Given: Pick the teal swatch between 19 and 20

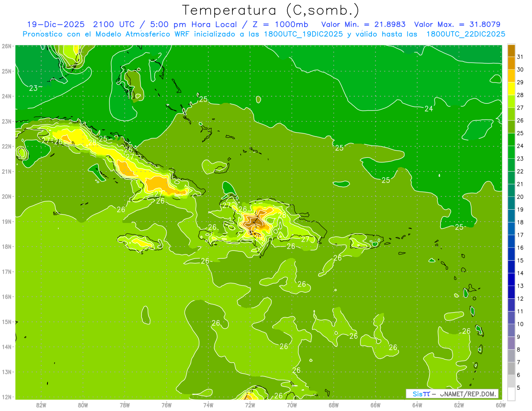Looking at the screenshot, I should [511, 203].
